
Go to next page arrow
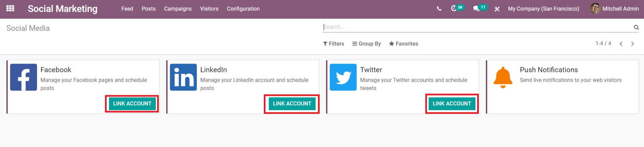click(633, 44)
